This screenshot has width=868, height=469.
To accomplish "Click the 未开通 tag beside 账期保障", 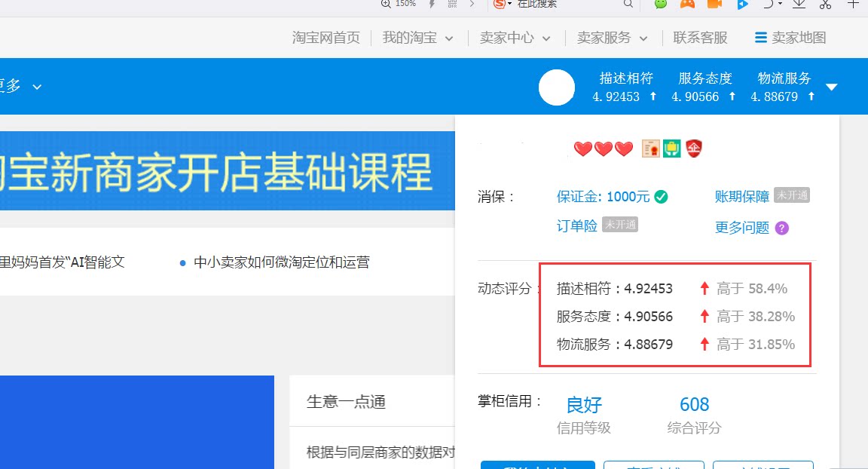I will pyautogui.click(x=792, y=195).
